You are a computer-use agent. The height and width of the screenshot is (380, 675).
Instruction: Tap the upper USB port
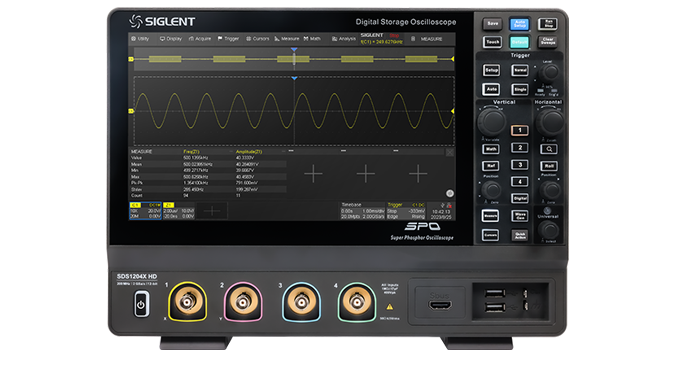[495, 293]
